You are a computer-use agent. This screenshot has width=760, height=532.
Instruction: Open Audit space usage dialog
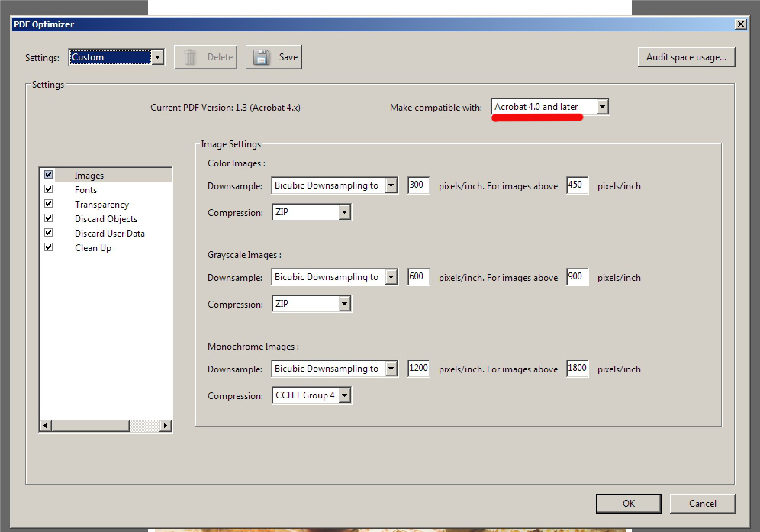click(x=686, y=57)
